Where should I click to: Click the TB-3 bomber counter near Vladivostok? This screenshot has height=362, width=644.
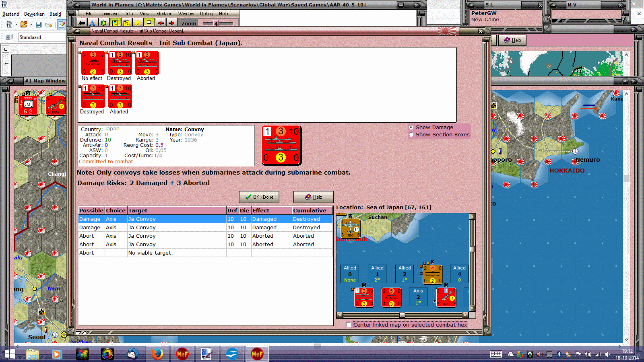click(x=350, y=228)
